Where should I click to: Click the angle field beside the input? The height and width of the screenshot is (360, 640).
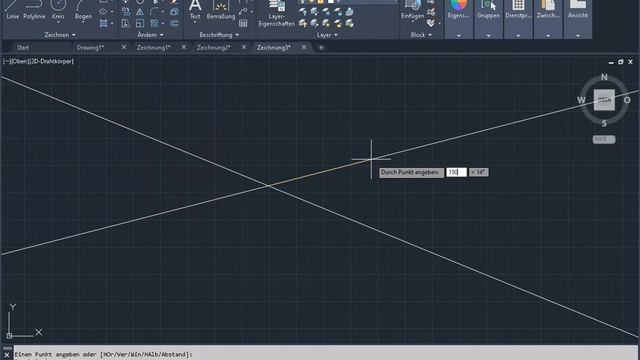478,172
